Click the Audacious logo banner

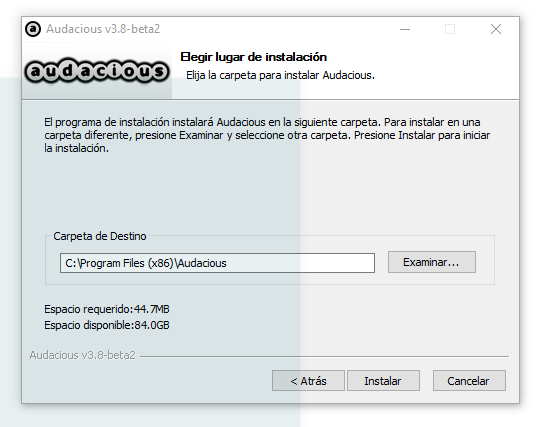click(97, 71)
